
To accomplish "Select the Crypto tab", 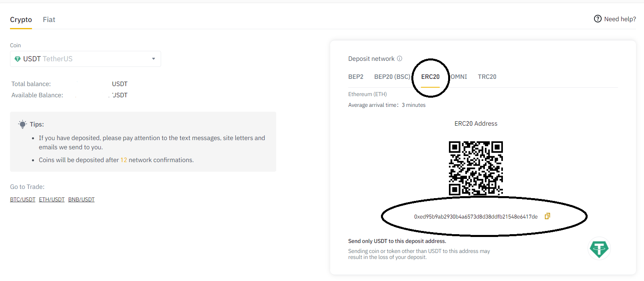I will [x=21, y=20].
